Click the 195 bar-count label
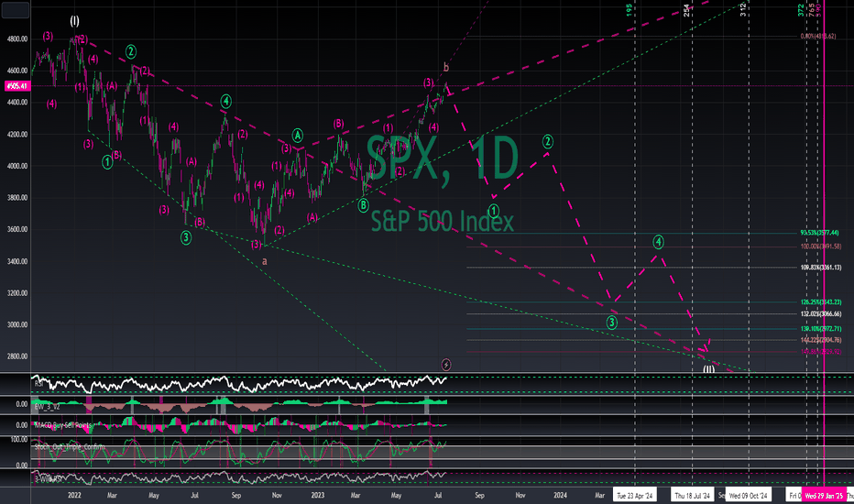The image size is (854, 504). (630, 10)
